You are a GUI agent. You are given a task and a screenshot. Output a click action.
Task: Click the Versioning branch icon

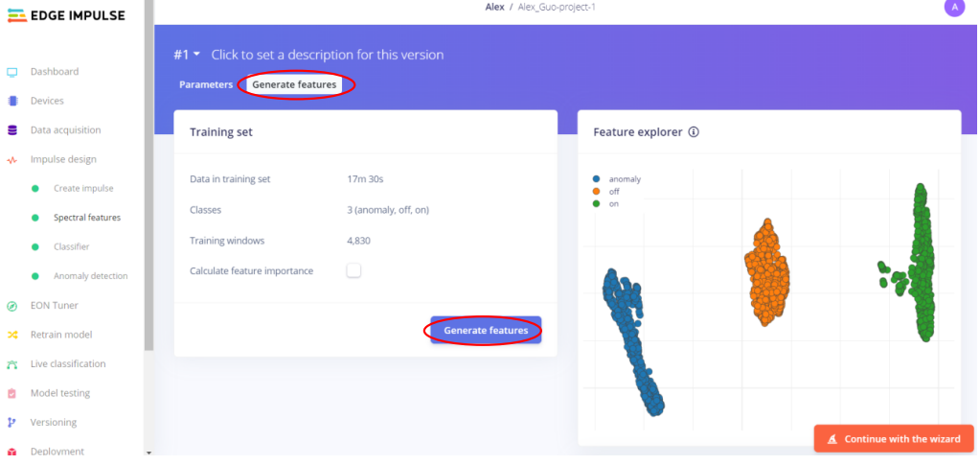click(x=12, y=422)
